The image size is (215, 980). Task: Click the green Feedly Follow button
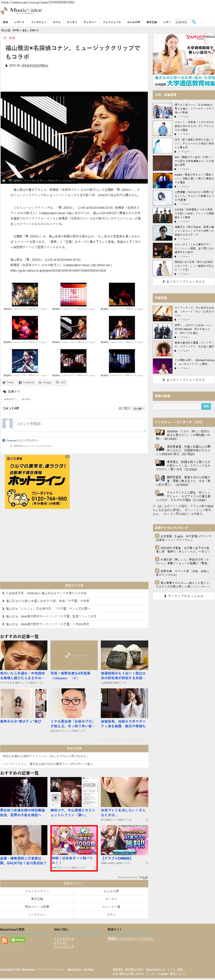click(x=18, y=940)
